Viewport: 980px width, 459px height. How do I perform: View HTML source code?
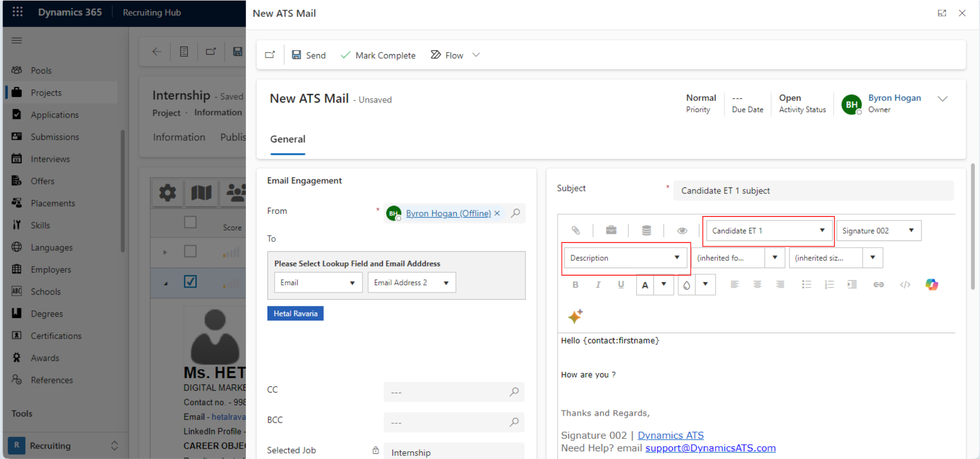pyautogui.click(x=905, y=284)
